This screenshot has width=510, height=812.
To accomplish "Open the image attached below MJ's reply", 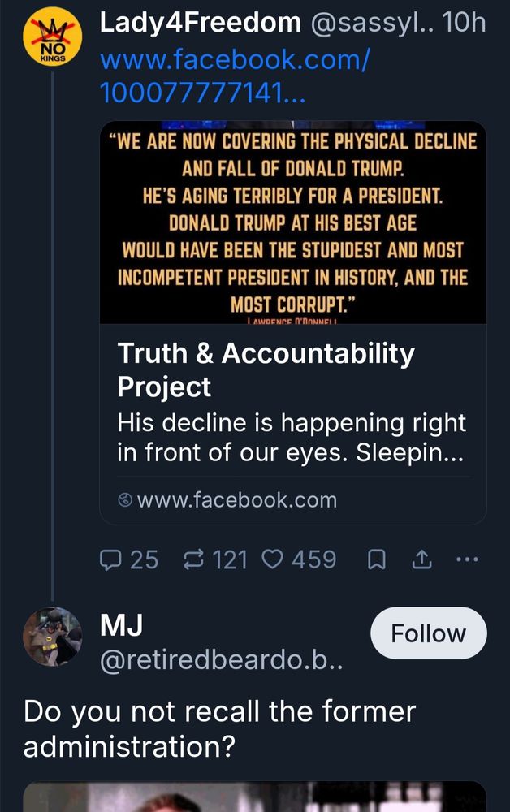I will (255, 797).
